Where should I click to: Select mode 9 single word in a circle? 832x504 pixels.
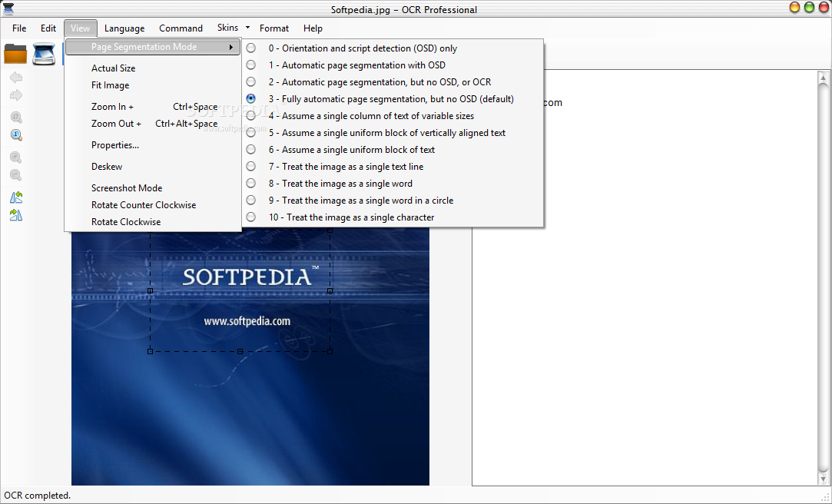coord(393,201)
